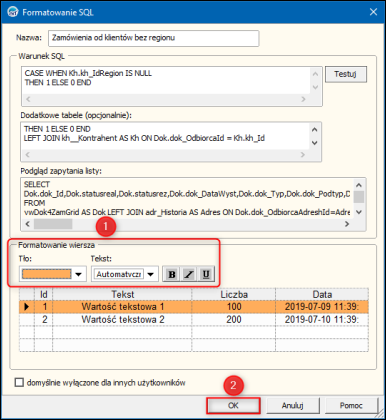This screenshot has width=386, height=420.
Task: Click the Data column header
Action: [x=322, y=295]
